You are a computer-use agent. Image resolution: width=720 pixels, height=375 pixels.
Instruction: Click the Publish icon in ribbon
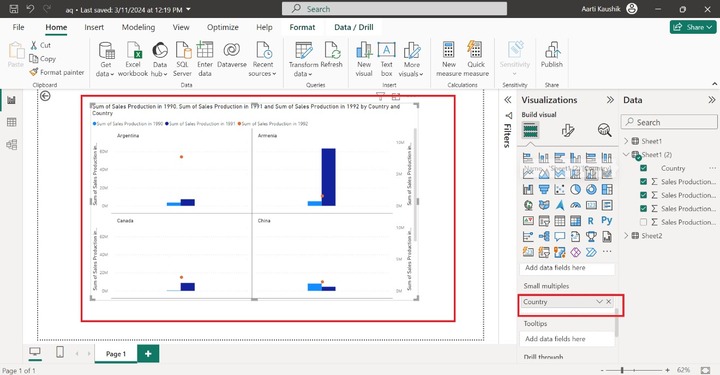point(551,55)
